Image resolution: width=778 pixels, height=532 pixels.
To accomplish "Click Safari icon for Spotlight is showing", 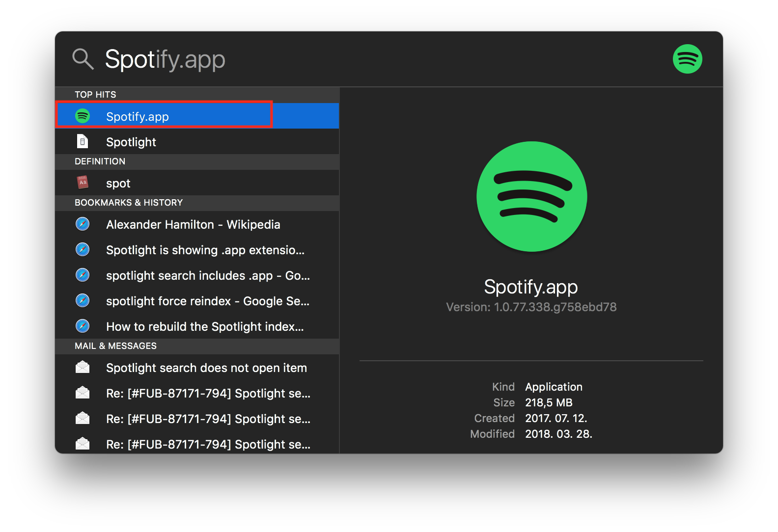I will (x=83, y=249).
